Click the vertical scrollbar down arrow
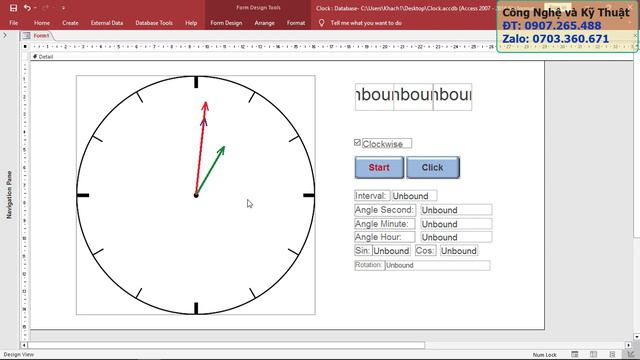This screenshot has height=360, width=640. (x=636, y=337)
